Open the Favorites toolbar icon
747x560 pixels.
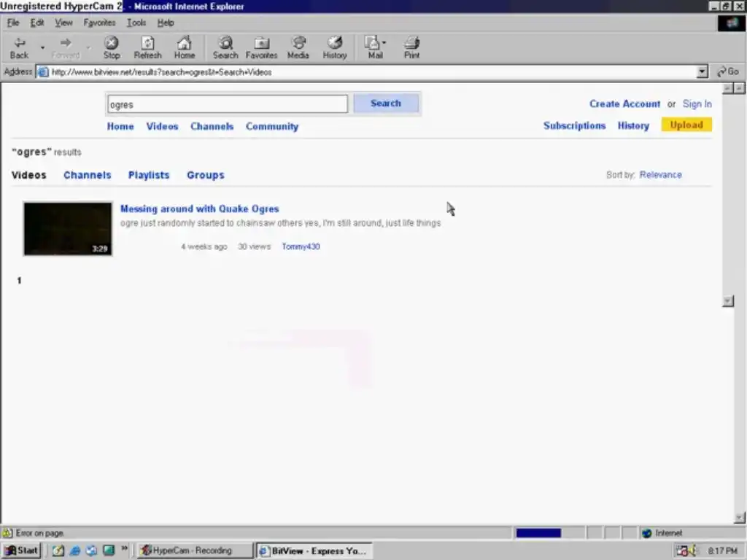tap(262, 47)
